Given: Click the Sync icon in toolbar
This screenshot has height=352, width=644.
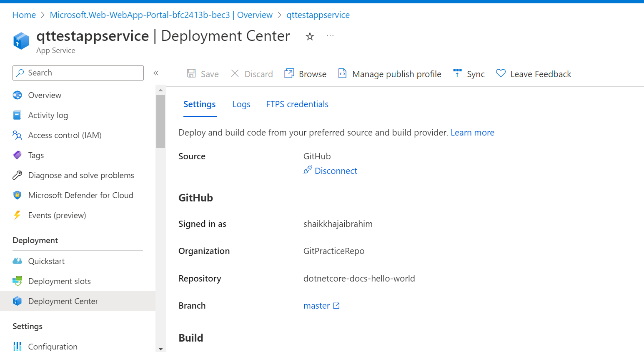Looking at the screenshot, I should coord(457,73).
